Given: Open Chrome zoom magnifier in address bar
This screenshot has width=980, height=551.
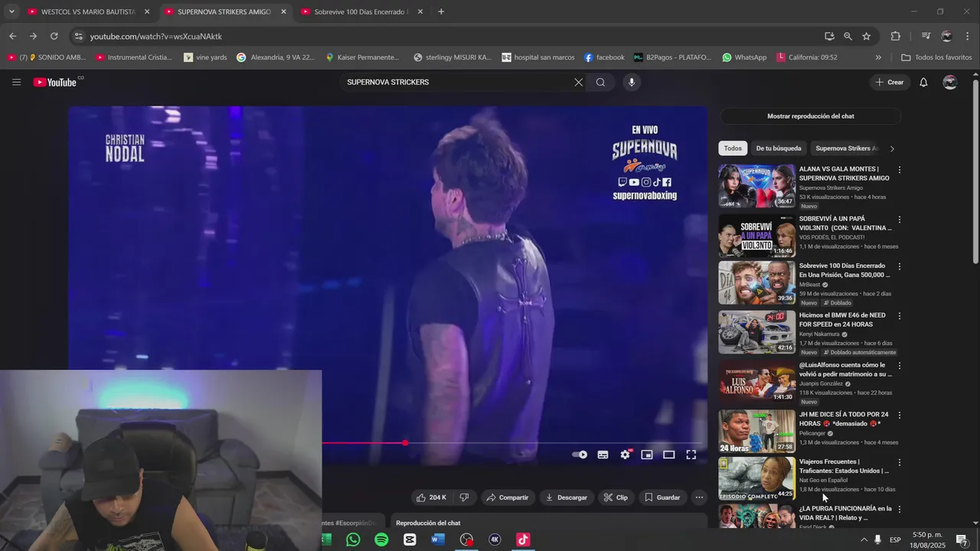Looking at the screenshot, I should pyautogui.click(x=848, y=36).
